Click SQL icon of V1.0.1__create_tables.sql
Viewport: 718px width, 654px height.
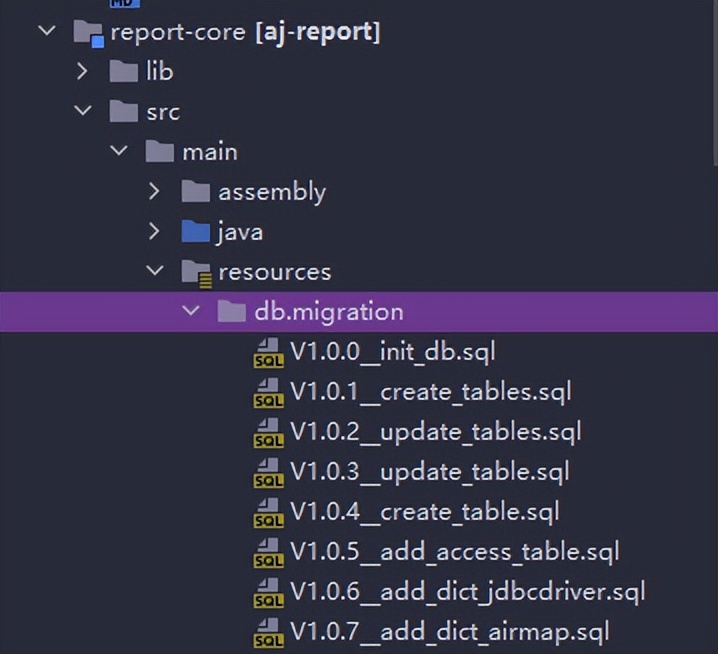(x=268, y=392)
